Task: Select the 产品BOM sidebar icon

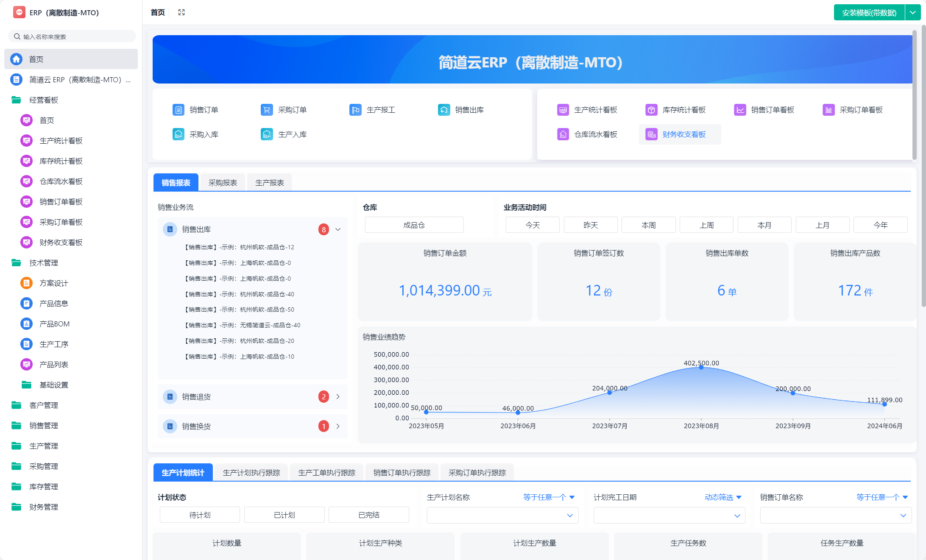Action: click(26, 323)
